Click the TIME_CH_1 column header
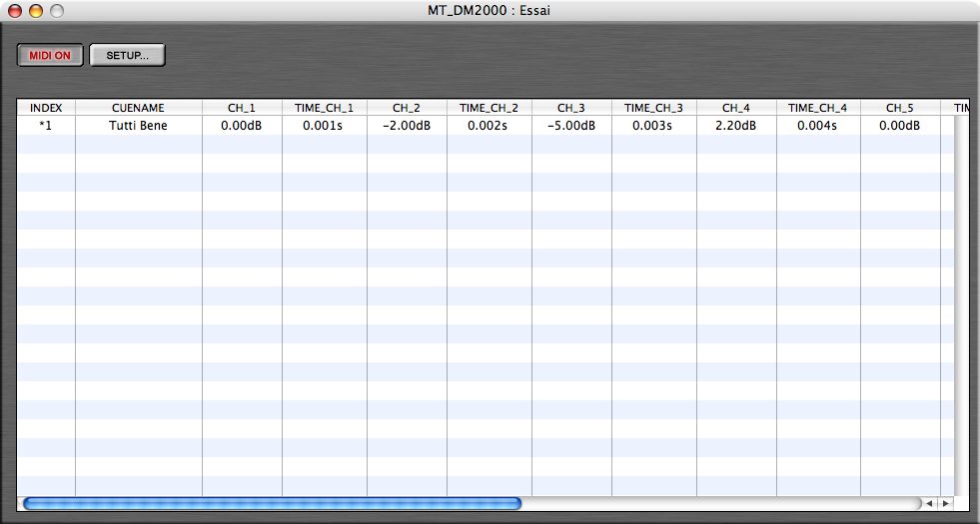Image resolution: width=980 pixels, height=524 pixels. coord(325,108)
